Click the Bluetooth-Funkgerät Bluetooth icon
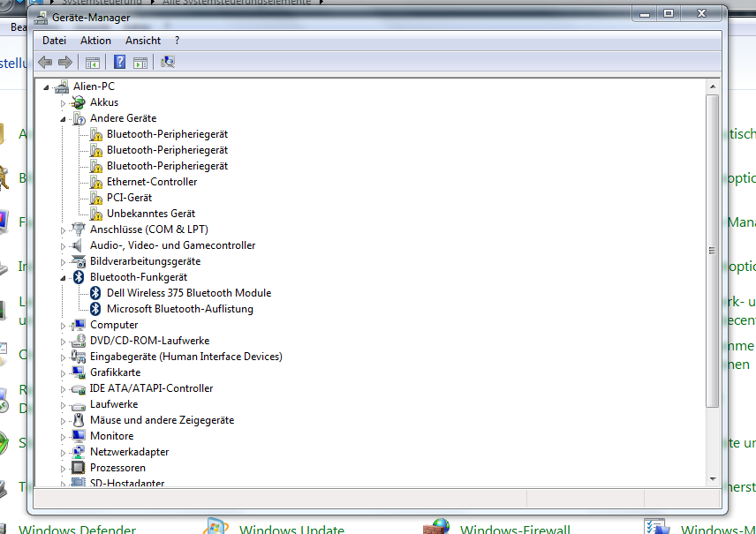 [x=79, y=277]
